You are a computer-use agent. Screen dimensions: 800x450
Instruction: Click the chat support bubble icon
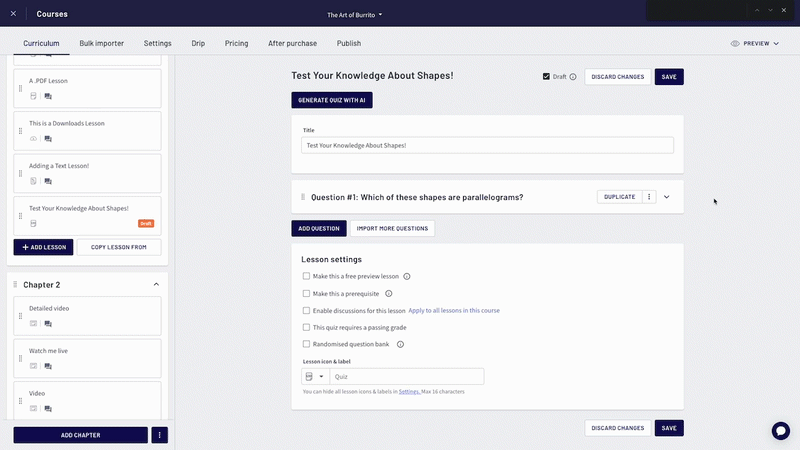[x=780, y=431]
